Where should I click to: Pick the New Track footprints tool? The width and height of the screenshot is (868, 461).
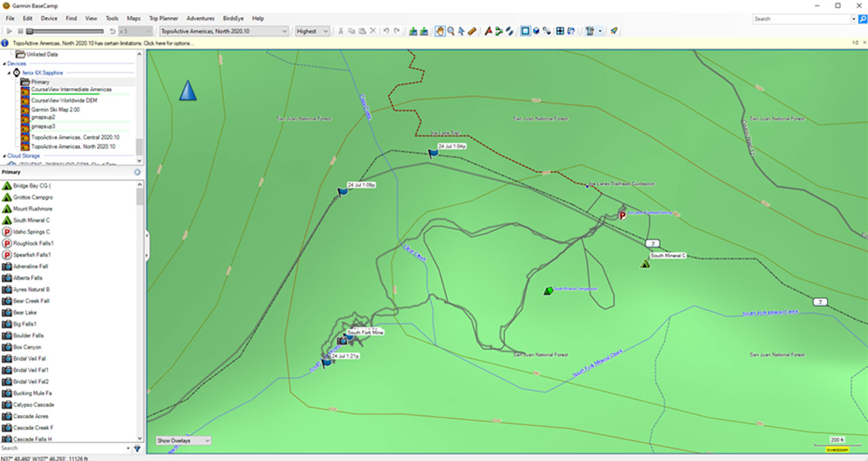509,31
